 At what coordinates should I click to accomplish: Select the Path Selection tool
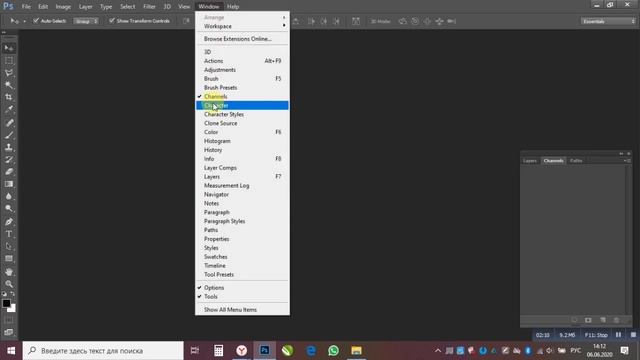tap(9, 247)
